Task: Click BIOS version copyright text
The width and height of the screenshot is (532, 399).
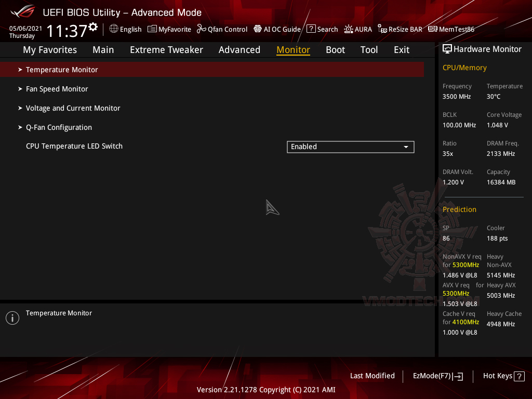Action: tap(266, 390)
